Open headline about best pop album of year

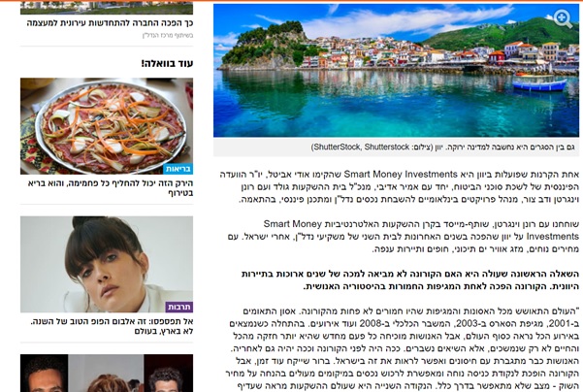(x=112, y=326)
